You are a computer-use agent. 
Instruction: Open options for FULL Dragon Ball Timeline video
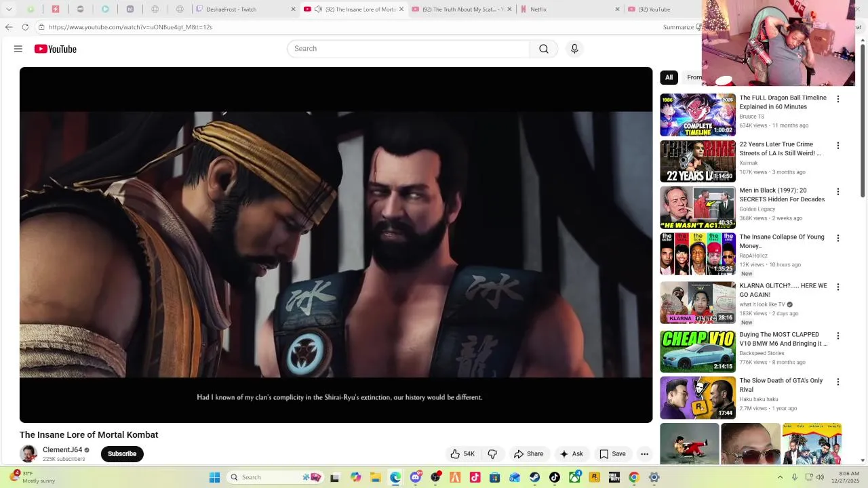[x=838, y=99]
